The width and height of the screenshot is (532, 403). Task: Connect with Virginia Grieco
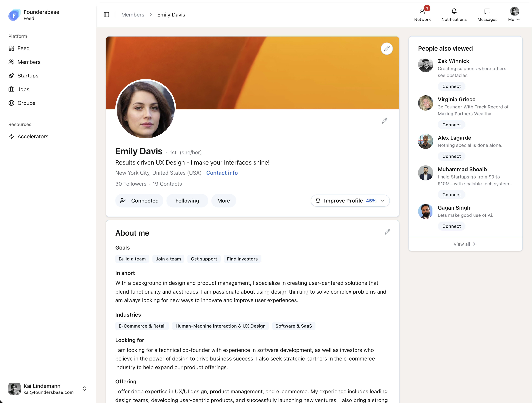[451, 125]
